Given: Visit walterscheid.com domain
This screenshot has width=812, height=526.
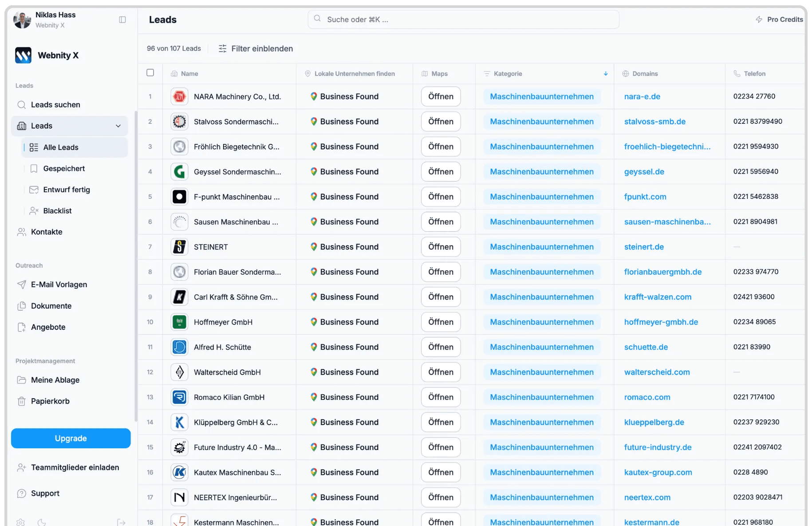Looking at the screenshot, I should (x=657, y=372).
